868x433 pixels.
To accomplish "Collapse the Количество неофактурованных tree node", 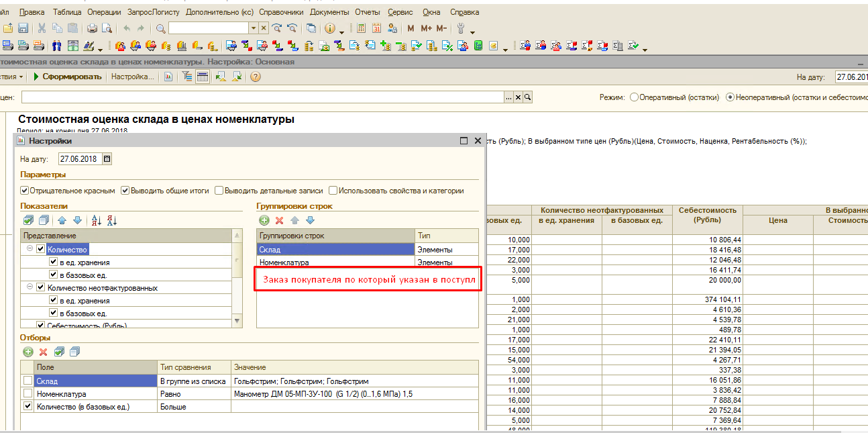I will pos(30,288).
